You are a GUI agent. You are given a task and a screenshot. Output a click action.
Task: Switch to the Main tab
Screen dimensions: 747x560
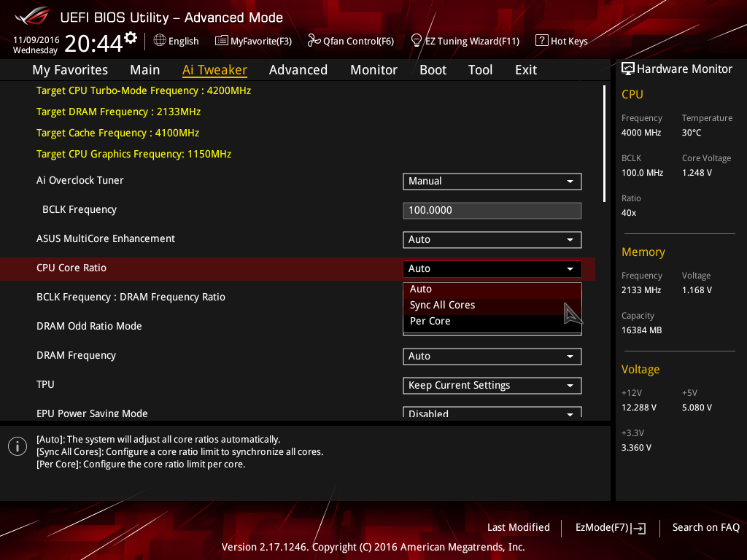145,70
